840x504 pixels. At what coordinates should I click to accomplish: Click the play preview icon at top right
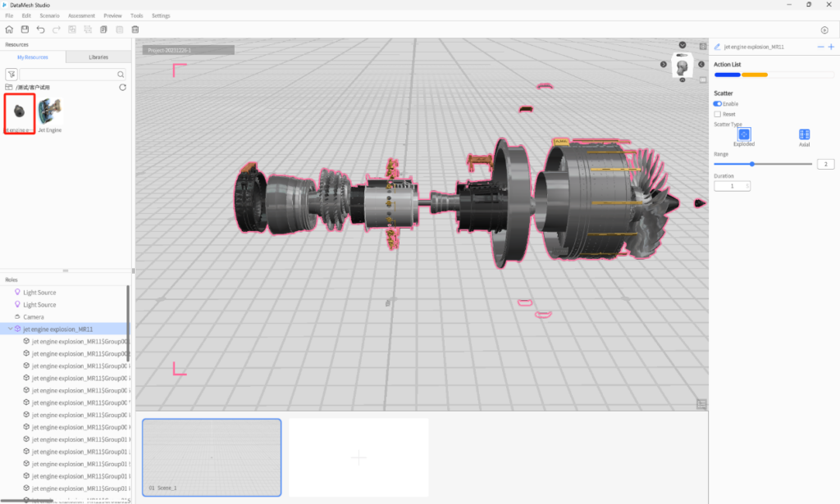point(824,30)
